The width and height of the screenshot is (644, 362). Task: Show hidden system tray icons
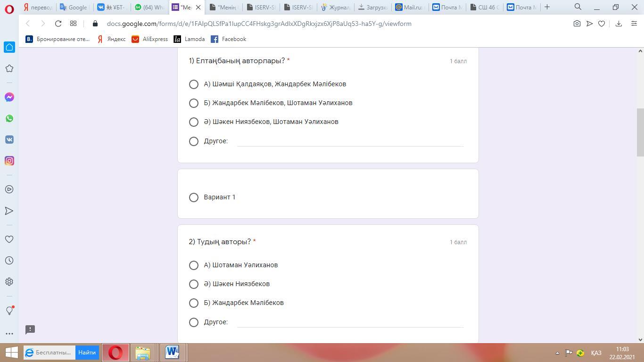557,353
